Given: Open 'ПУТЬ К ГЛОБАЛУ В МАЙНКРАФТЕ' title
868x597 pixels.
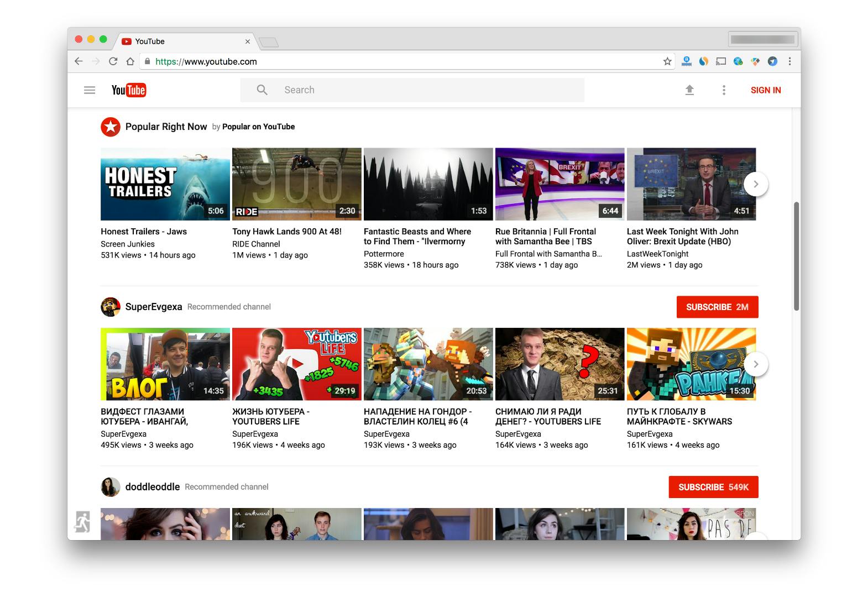Looking at the screenshot, I should 679,416.
